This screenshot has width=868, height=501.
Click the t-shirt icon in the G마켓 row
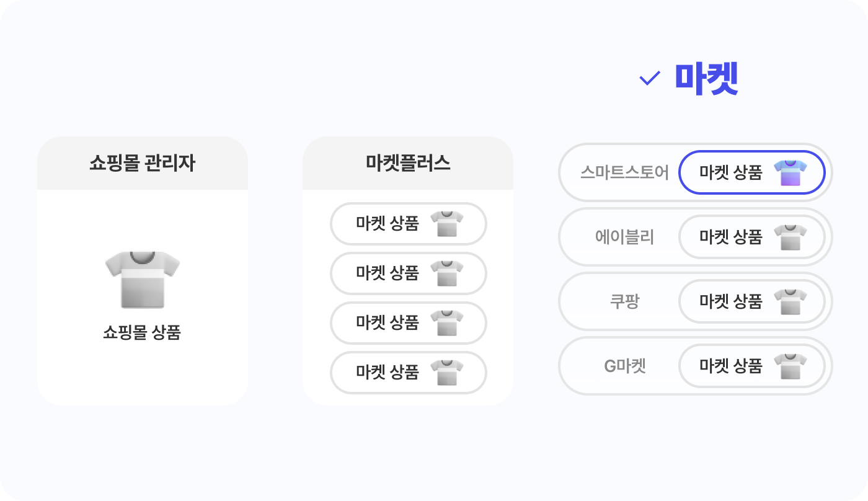click(790, 366)
